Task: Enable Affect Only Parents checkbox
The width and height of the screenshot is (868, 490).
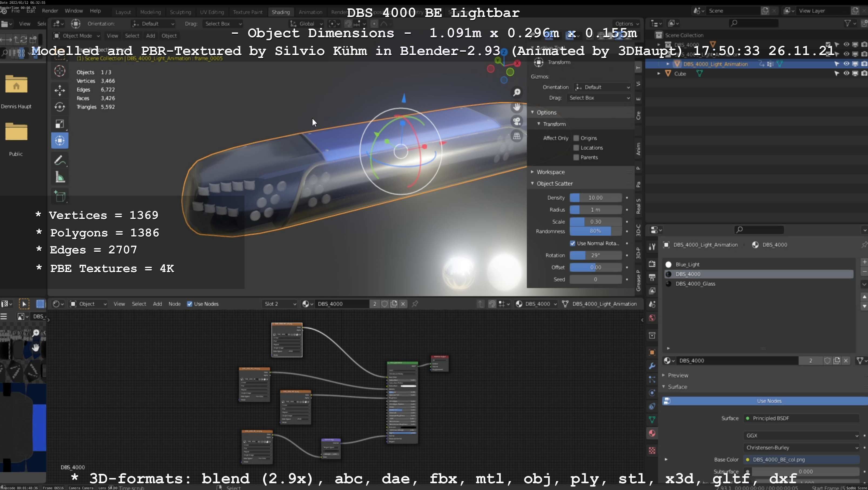Action: (576, 157)
